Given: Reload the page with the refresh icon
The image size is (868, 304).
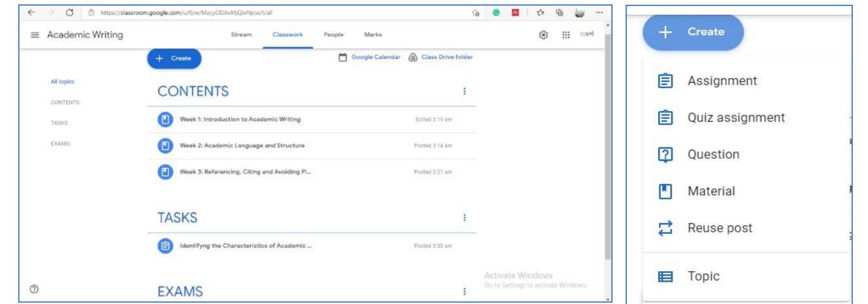Looking at the screenshot, I should coord(69,13).
